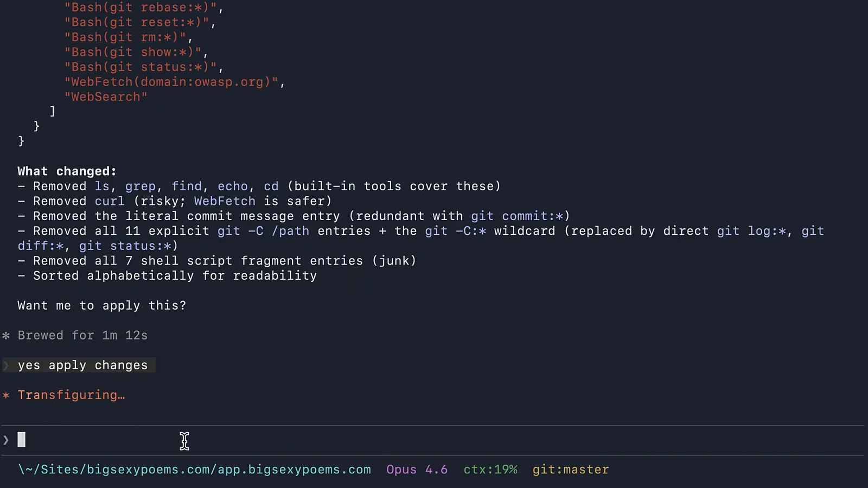Click the 'ctx:19%' context status entry

coord(490,470)
